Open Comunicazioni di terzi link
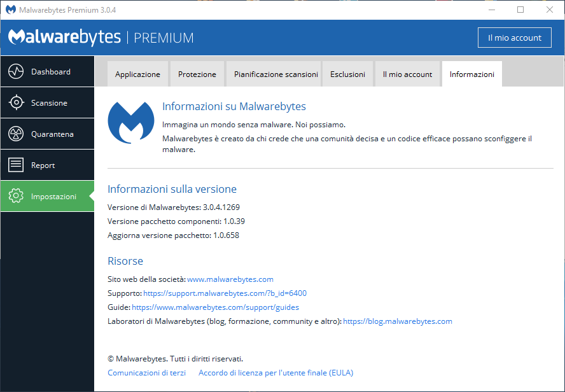The image size is (565, 392). 146,373
